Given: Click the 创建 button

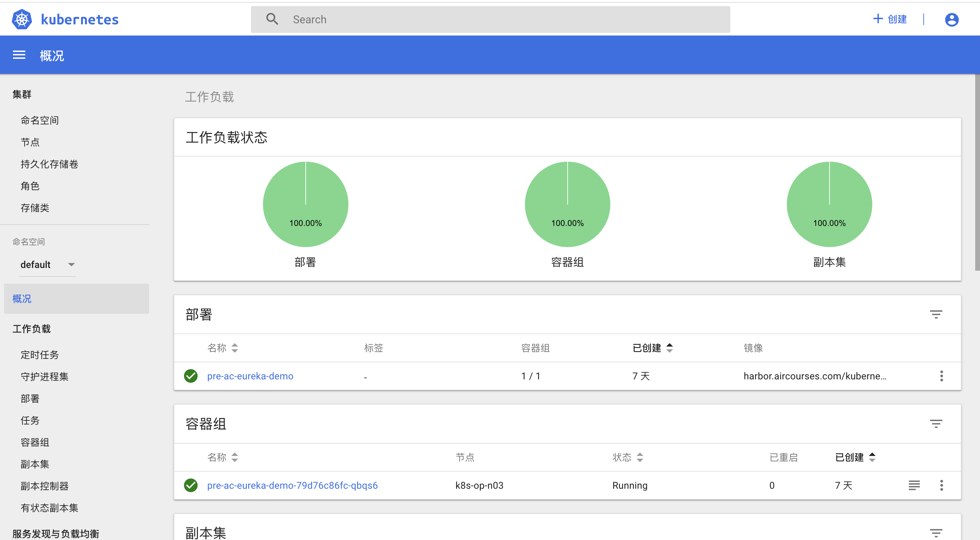Looking at the screenshot, I should (889, 19).
